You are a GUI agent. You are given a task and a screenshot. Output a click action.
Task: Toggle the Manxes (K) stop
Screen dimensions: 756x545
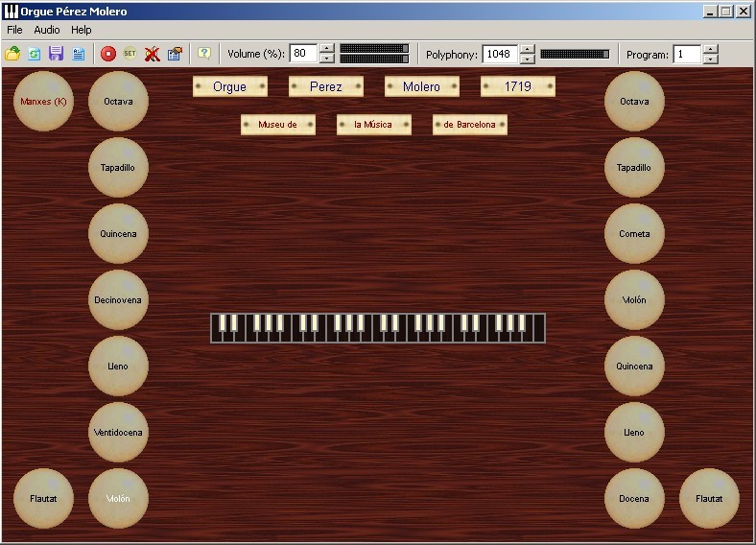click(x=43, y=102)
